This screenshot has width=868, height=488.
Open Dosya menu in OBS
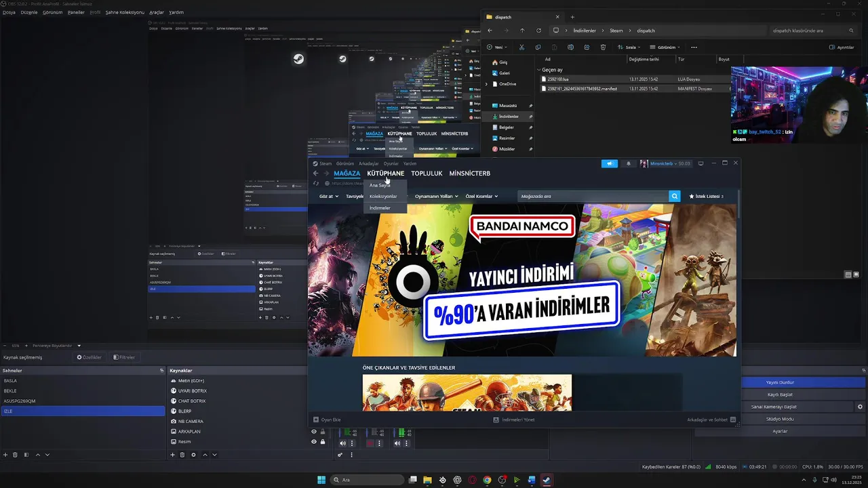(9, 12)
